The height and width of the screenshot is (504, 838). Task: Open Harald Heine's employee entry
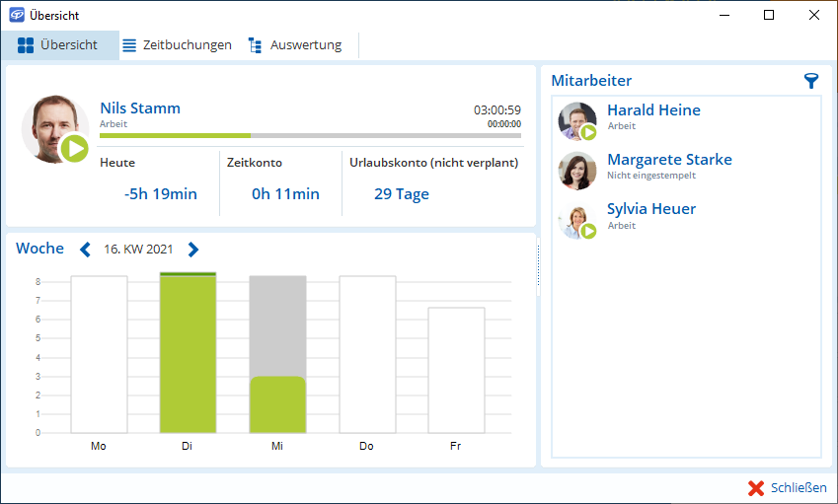(653, 110)
